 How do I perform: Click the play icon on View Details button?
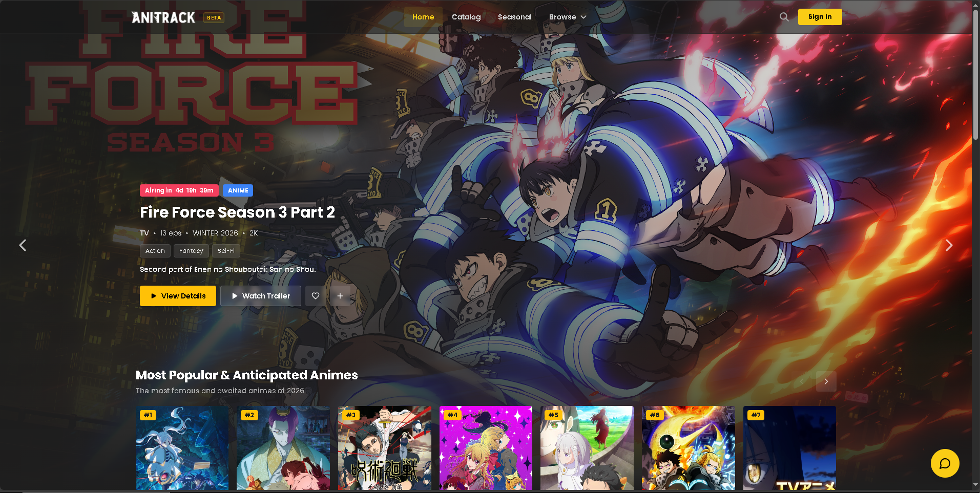coord(154,295)
